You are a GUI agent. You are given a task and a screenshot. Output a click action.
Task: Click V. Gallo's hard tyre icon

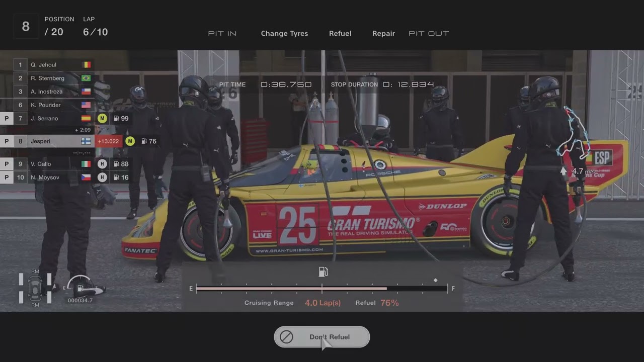[102, 164]
